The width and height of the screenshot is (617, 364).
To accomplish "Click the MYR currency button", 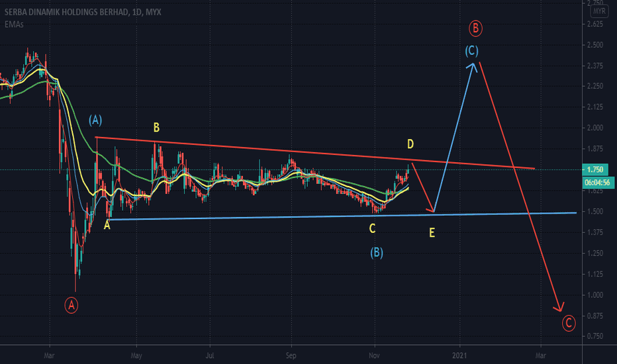I will click(599, 11).
